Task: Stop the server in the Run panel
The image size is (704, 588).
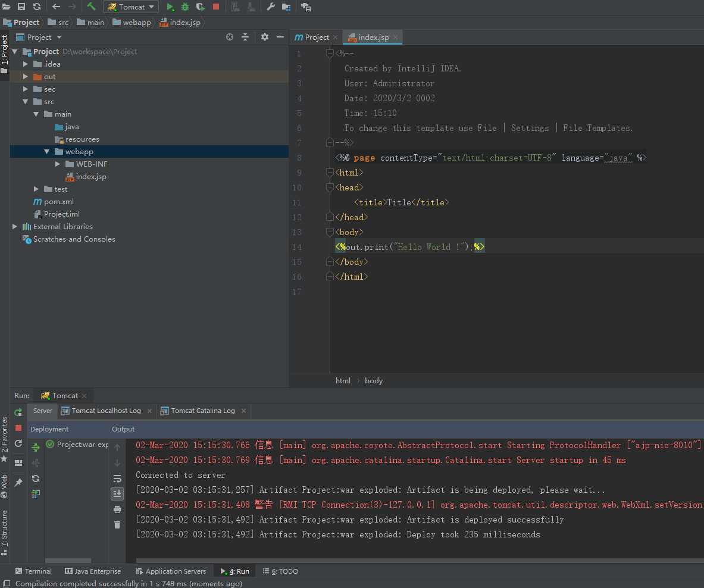Action: [18, 428]
